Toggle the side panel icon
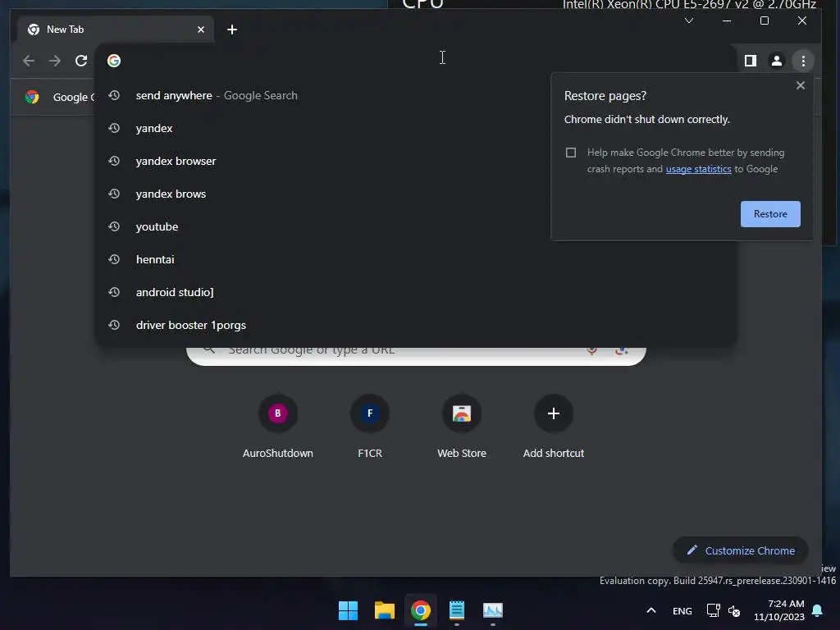Screen dimensions: 840x630 pyautogui.click(x=750, y=61)
